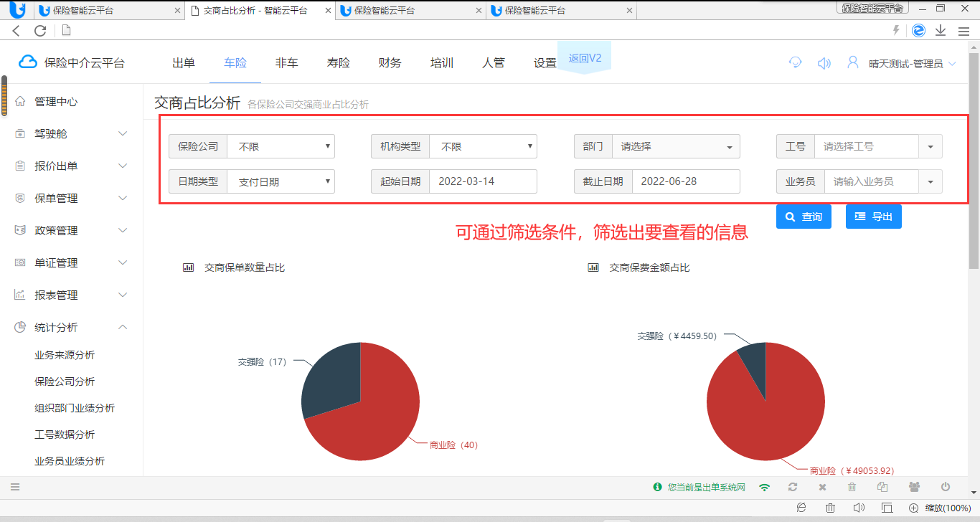The height and width of the screenshot is (522, 980).
Task: Expand the 驾驶舱 sidebar menu
Action: pos(71,134)
